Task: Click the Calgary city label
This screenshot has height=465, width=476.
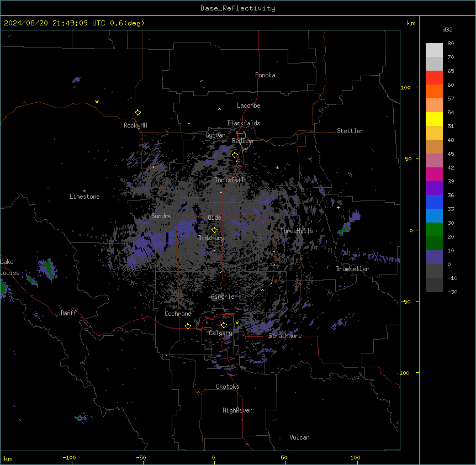Action: pos(220,333)
